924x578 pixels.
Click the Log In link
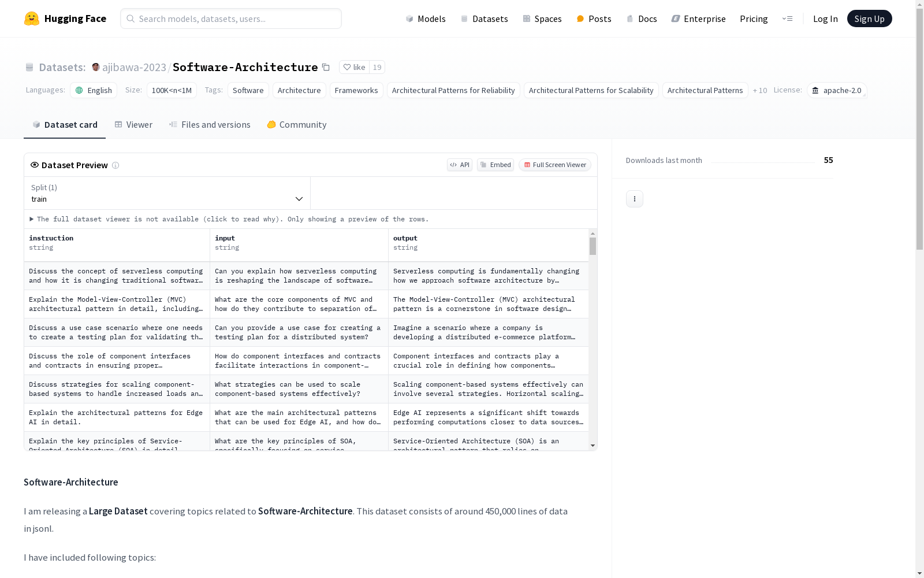coord(825,18)
